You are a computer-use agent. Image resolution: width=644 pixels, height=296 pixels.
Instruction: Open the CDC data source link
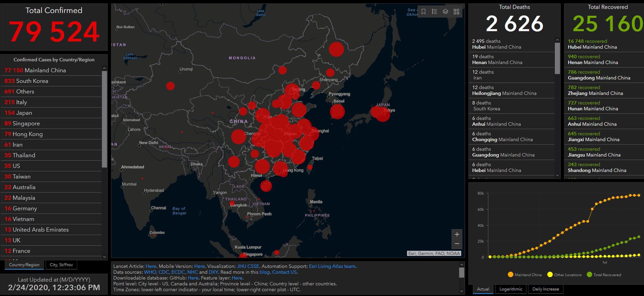click(164, 272)
